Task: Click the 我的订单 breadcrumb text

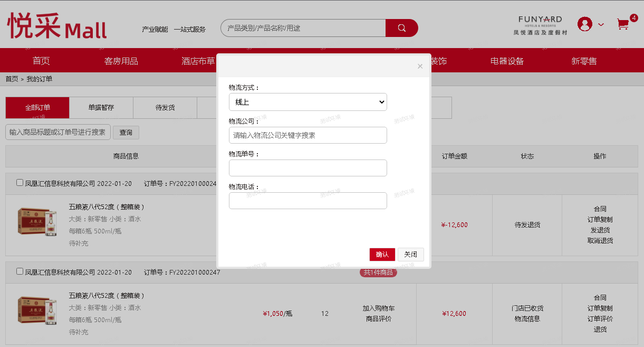Action: click(40, 79)
